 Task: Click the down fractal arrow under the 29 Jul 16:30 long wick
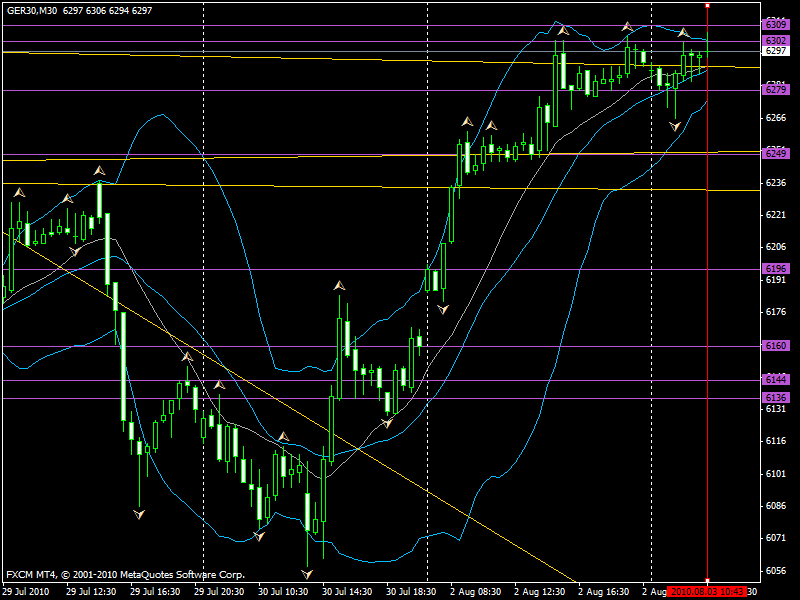pyautogui.click(x=139, y=514)
